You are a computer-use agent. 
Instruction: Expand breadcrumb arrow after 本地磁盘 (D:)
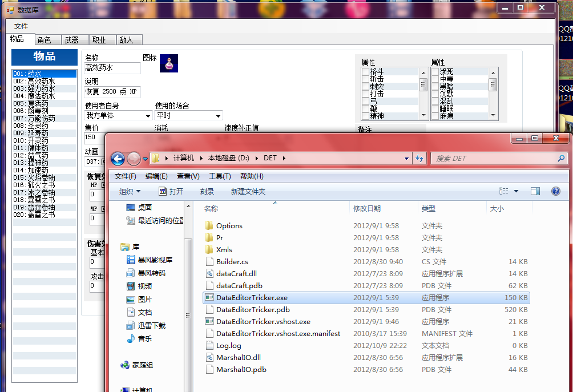click(256, 158)
